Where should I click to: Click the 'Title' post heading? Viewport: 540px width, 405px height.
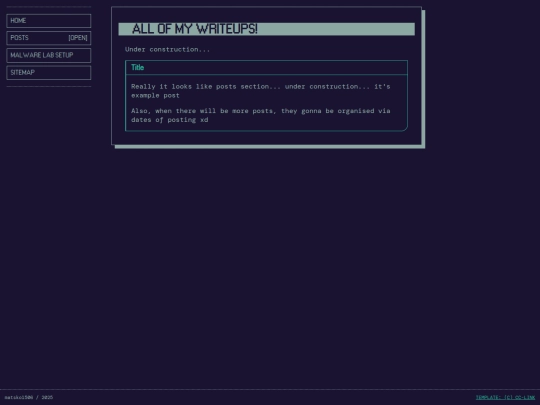pyautogui.click(x=137, y=68)
